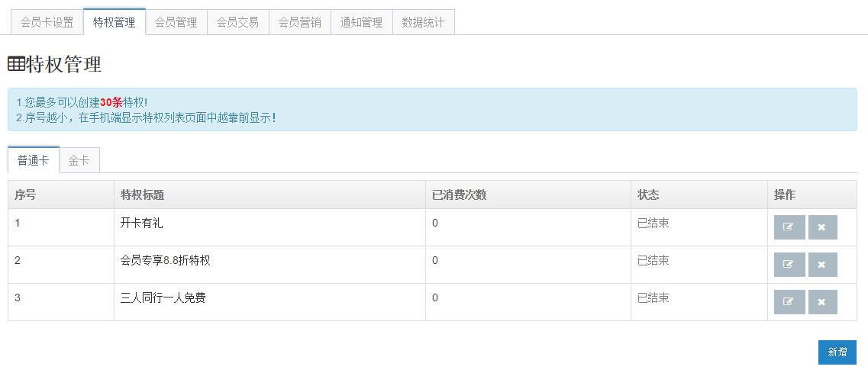Edit the 会员专享8.8折特权 row
The height and width of the screenshot is (373, 868).
[789, 265]
